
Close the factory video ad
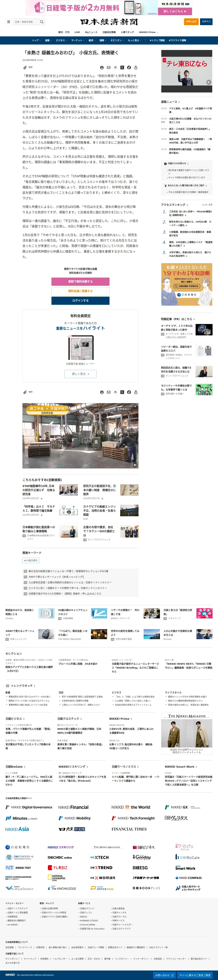click(135, 406)
